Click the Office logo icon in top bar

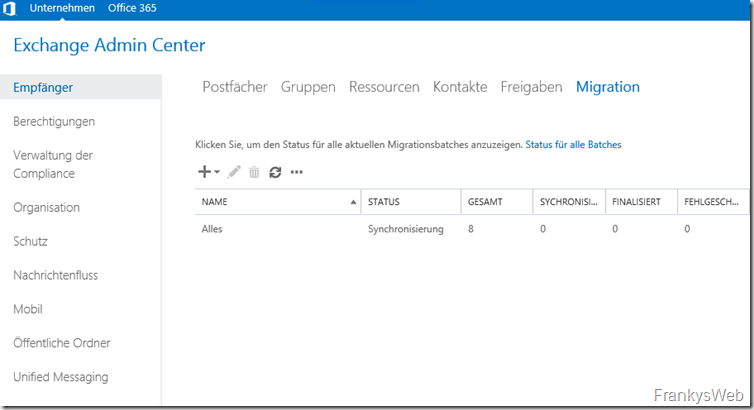pos(9,9)
